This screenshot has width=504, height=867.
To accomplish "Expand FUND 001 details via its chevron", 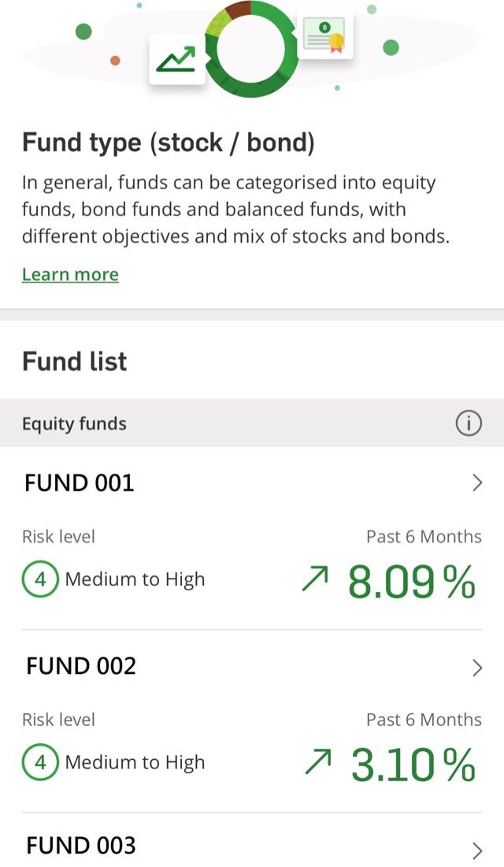I will coord(476,482).
